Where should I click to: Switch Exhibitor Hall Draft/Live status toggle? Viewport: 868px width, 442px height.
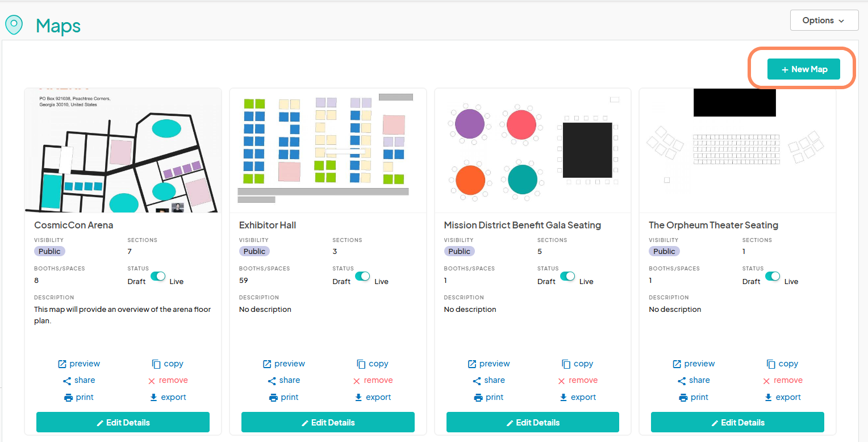tap(362, 277)
